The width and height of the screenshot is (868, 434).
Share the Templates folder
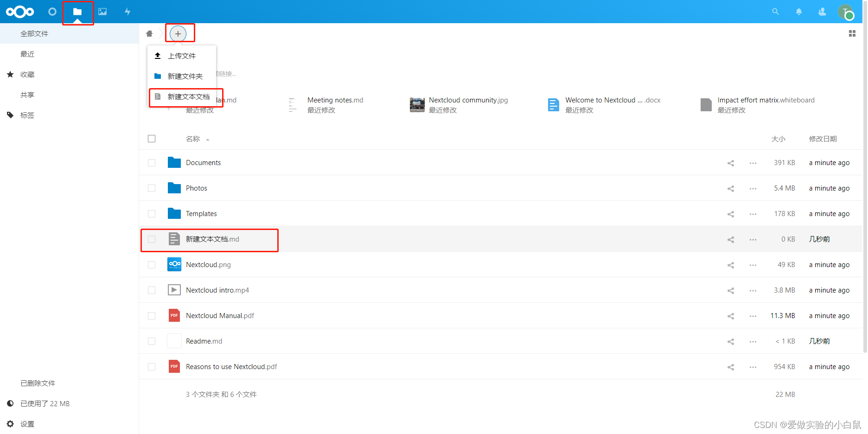point(731,214)
